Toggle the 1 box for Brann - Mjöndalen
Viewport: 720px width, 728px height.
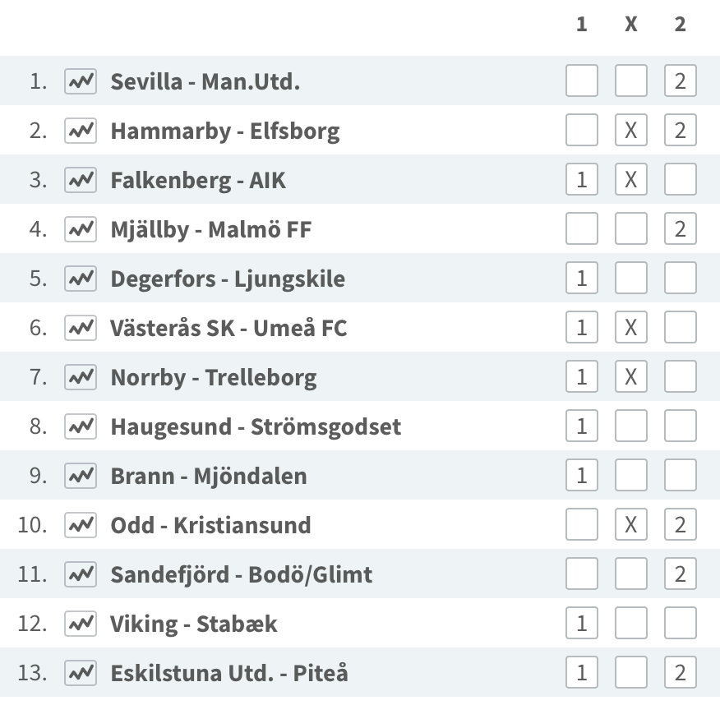[582, 475]
